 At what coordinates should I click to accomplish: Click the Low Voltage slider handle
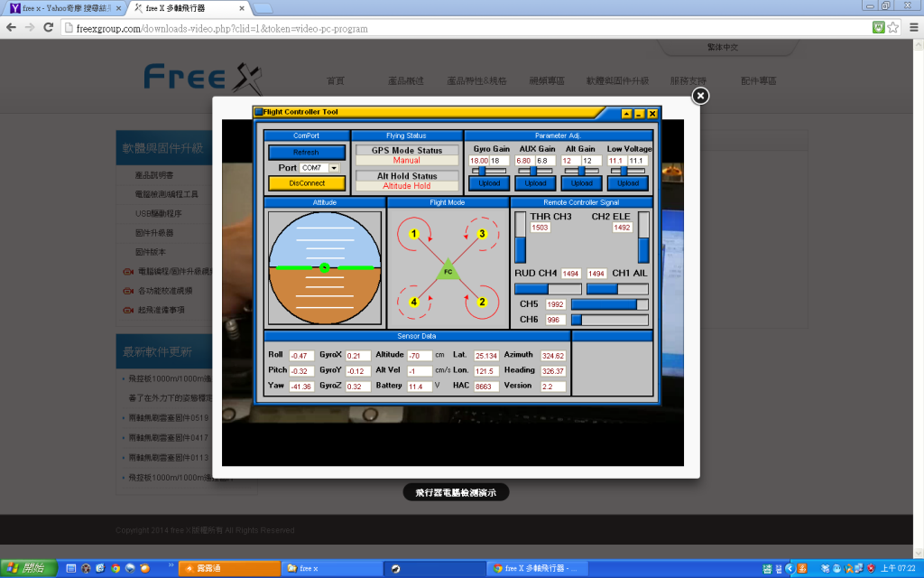tap(624, 171)
